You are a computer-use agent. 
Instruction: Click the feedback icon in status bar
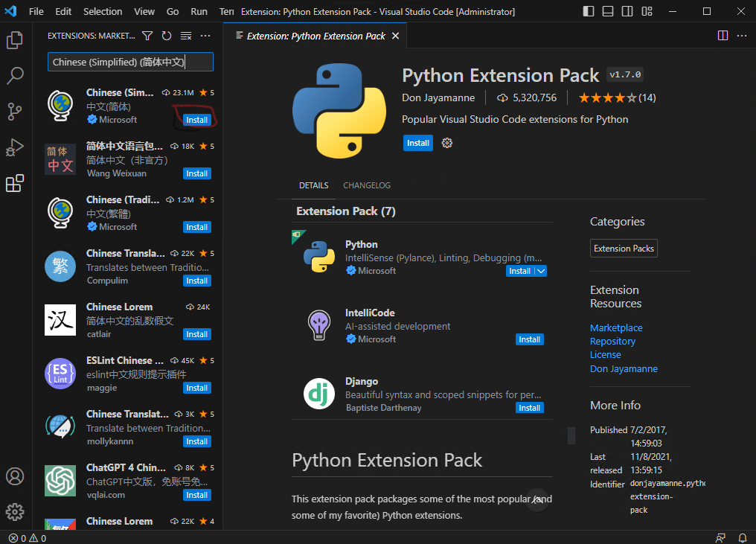point(720,538)
